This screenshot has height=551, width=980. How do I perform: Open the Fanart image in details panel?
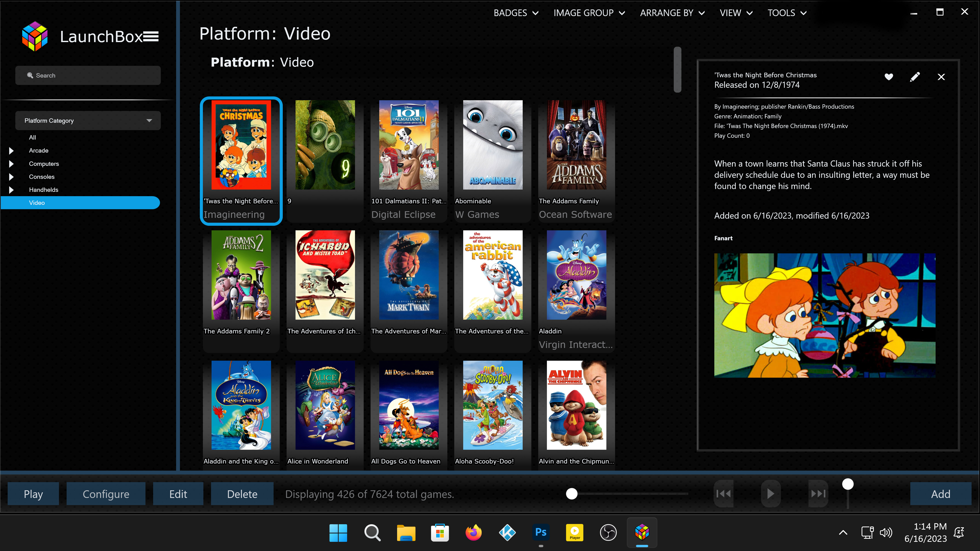coord(825,315)
